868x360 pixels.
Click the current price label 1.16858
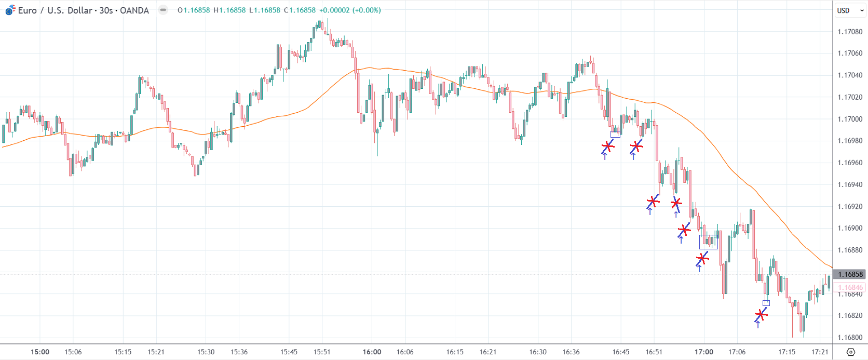850,274
